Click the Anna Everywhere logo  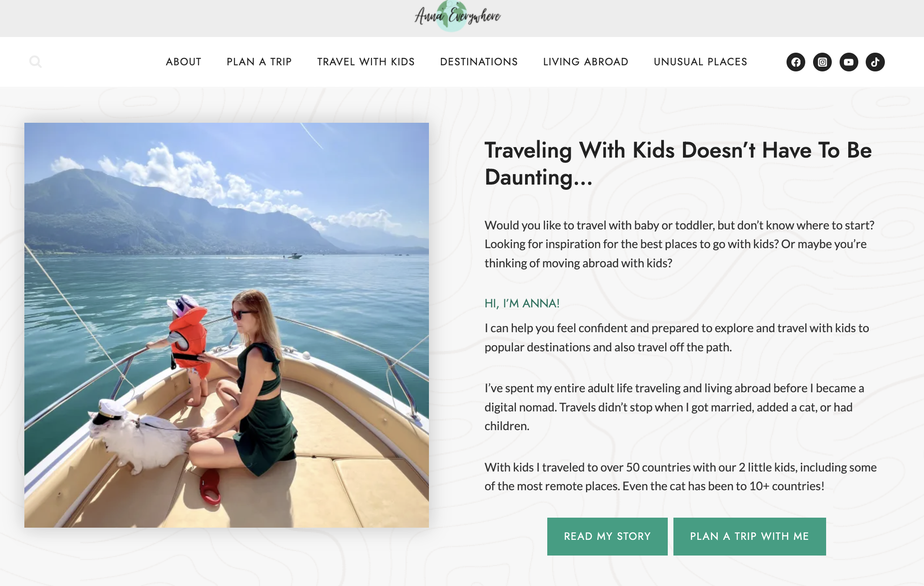[457, 17]
